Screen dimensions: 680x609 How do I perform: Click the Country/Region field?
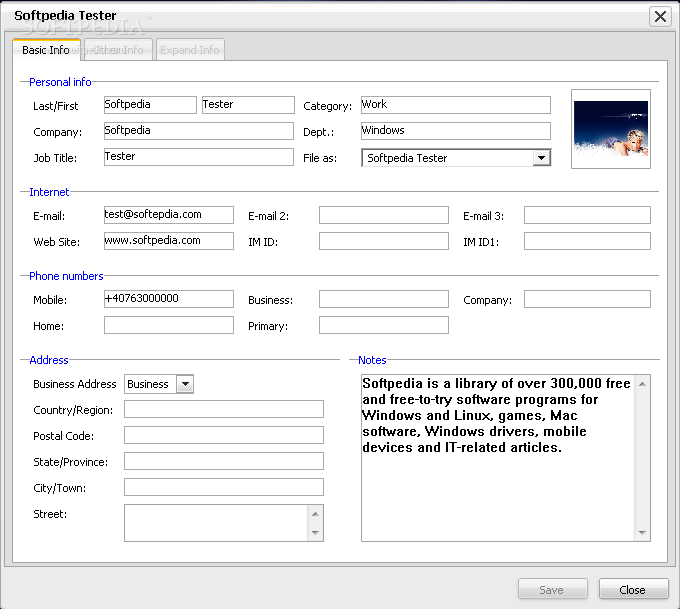click(224, 409)
